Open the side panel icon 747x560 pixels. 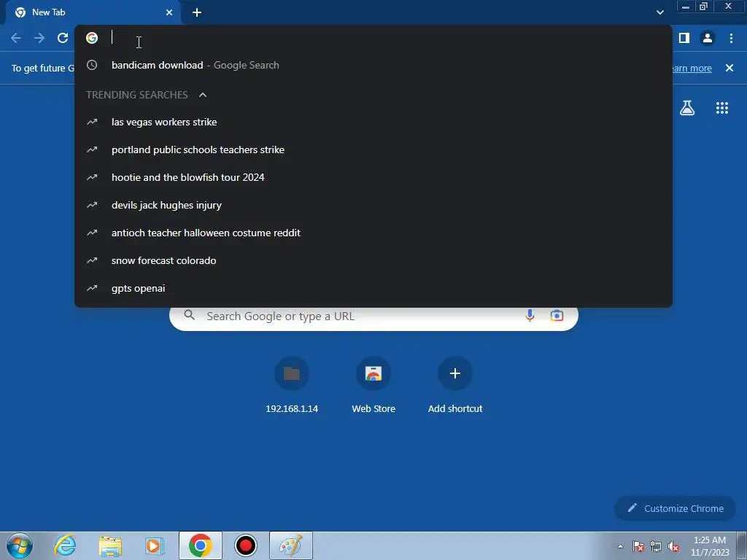click(x=684, y=38)
